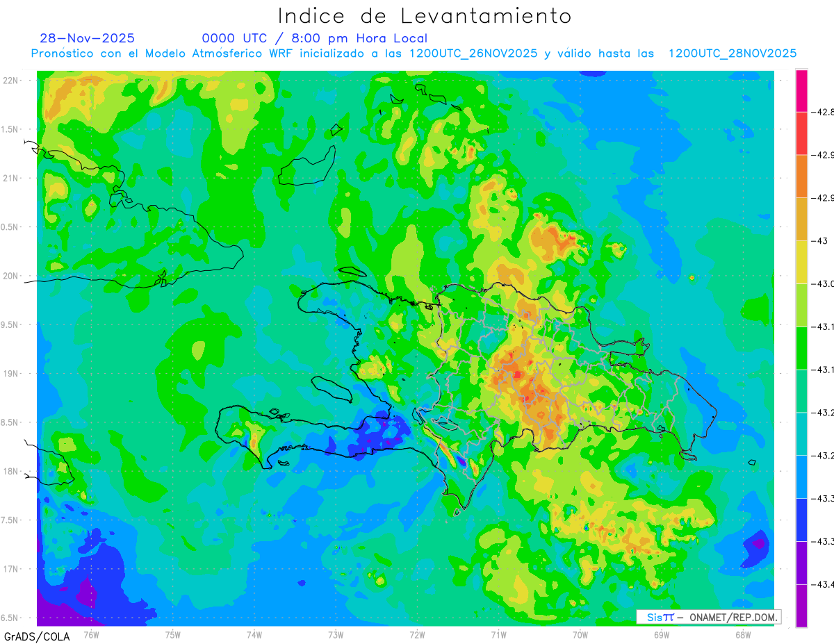Click the WRF forecast description line
This screenshot has width=834, height=644.
(x=414, y=53)
